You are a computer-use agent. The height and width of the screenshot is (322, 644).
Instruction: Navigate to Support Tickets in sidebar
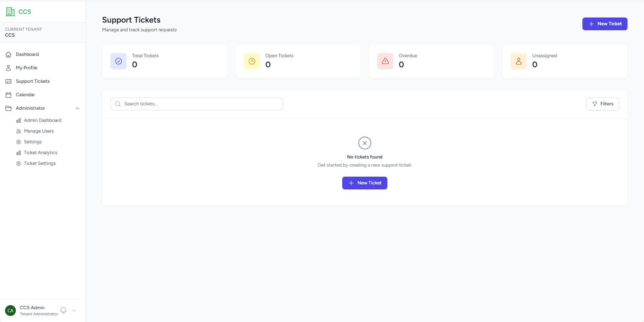click(32, 81)
